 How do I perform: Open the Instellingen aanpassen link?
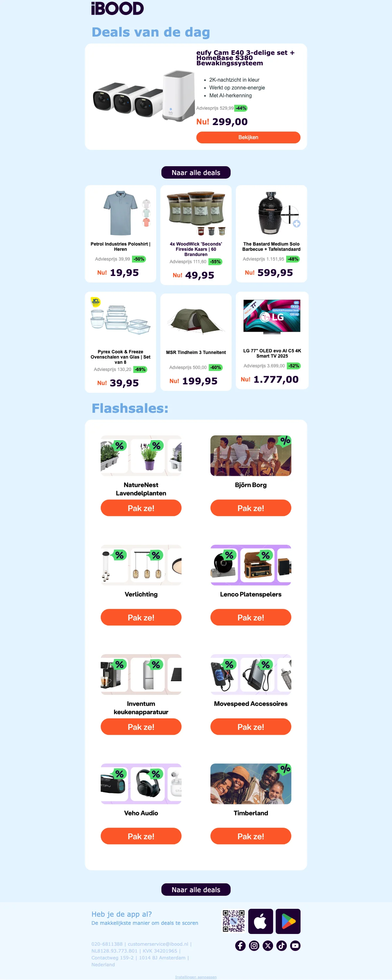(196, 977)
